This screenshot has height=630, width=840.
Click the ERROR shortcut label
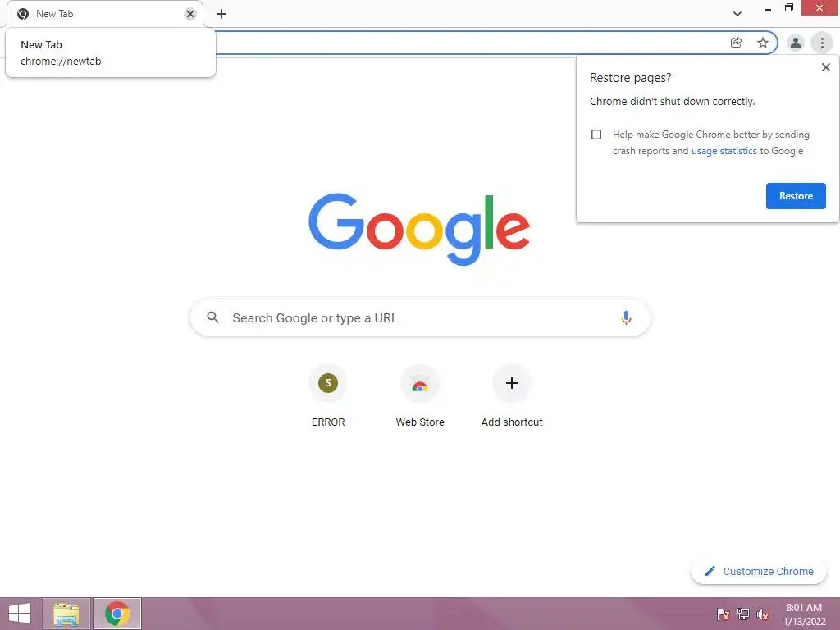[328, 422]
